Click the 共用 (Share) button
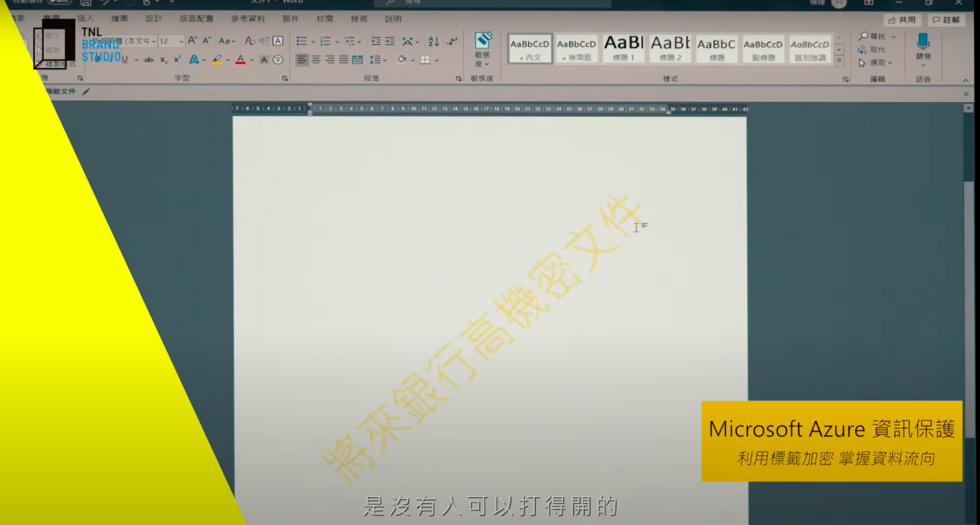 (902, 20)
